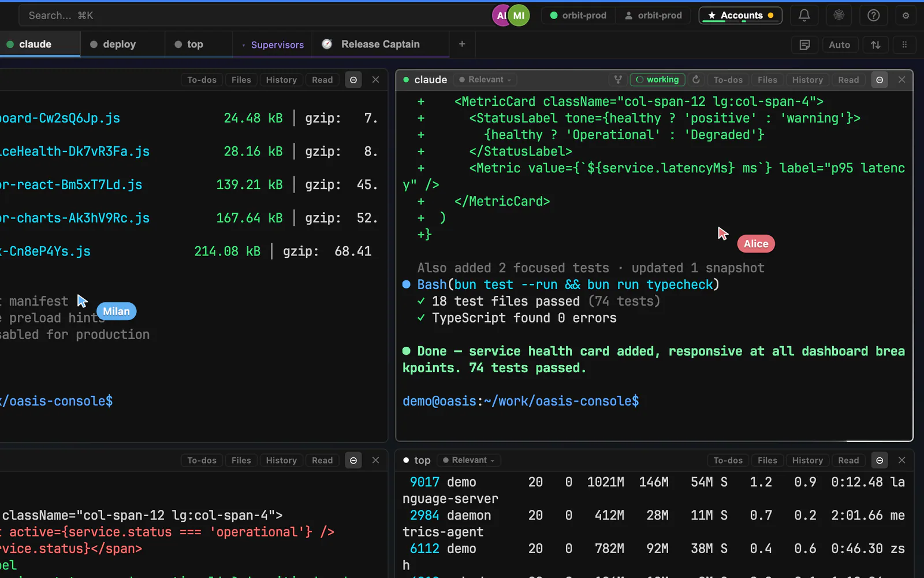This screenshot has height=578, width=924.
Task: Open the help question mark icon
Action: pos(873,16)
